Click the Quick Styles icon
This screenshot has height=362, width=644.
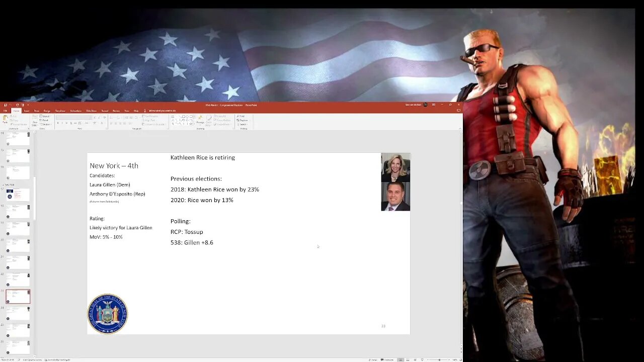(x=208, y=118)
